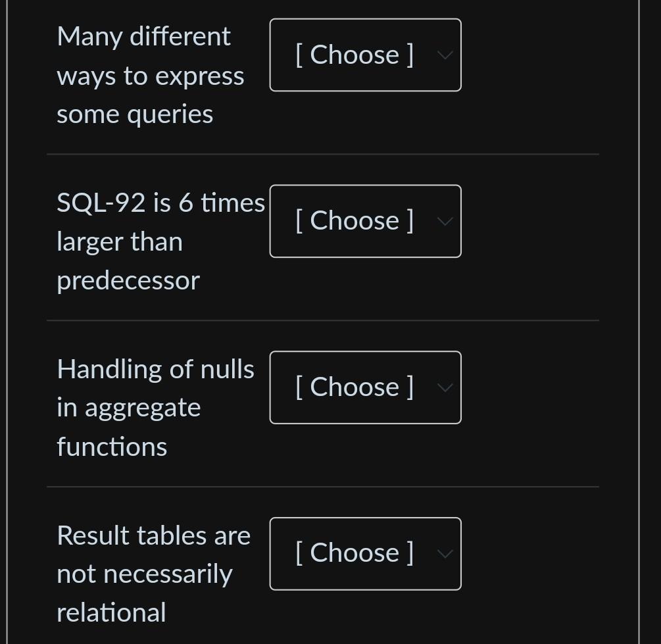Open the dropdown next to 'Result tables are not necessarily relational'

pyautogui.click(x=365, y=553)
